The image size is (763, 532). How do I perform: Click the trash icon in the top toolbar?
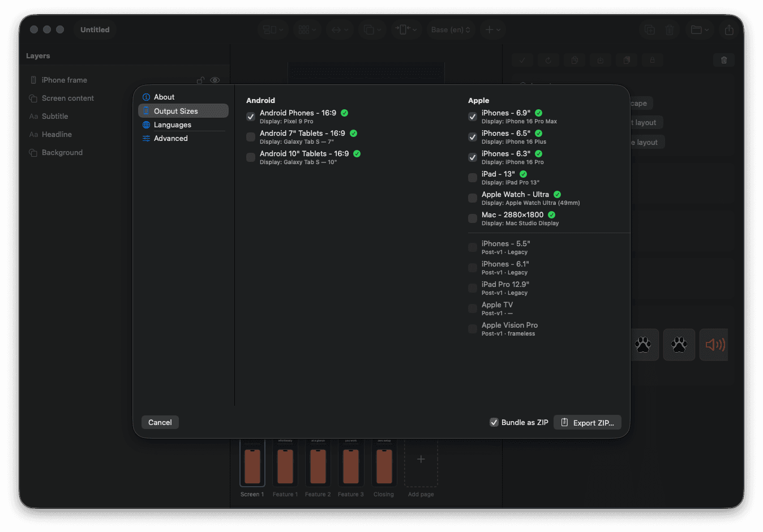point(670,30)
